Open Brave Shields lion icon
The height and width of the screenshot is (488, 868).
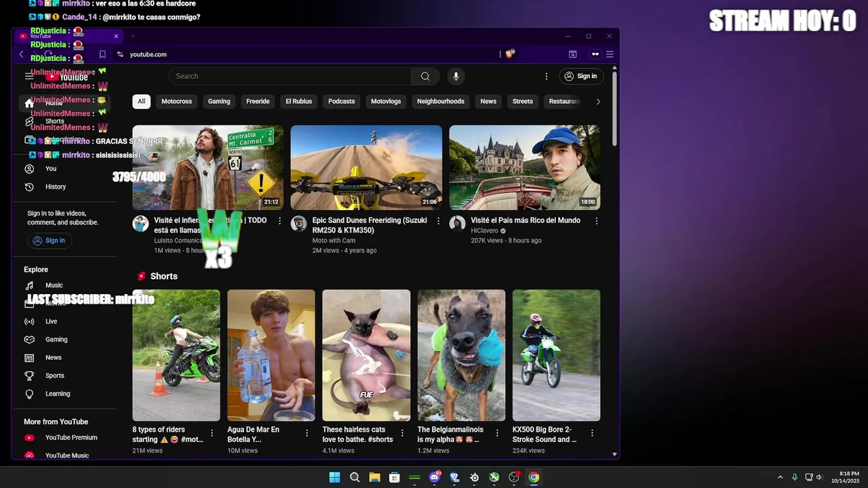point(509,54)
